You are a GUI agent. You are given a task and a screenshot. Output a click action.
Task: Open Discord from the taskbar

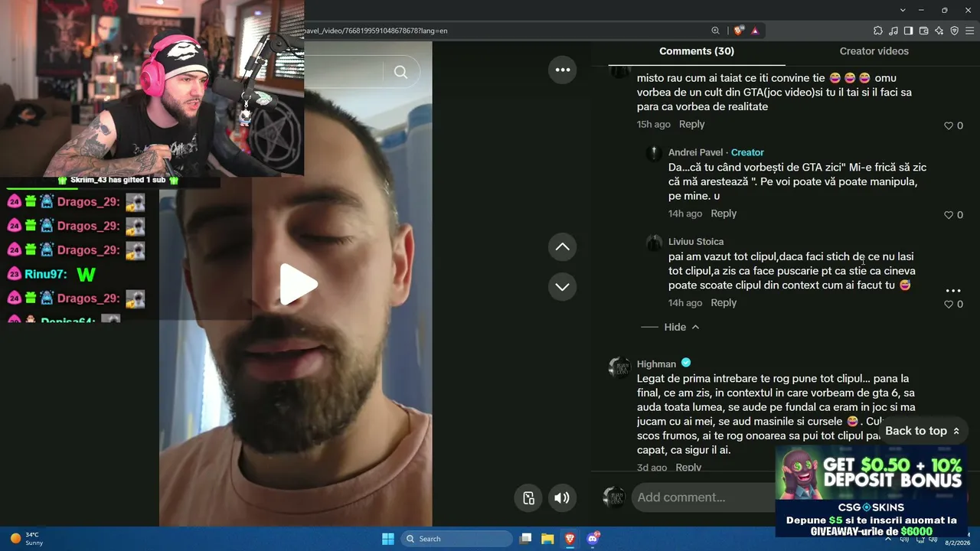pyautogui.click(x=592, y=539)
